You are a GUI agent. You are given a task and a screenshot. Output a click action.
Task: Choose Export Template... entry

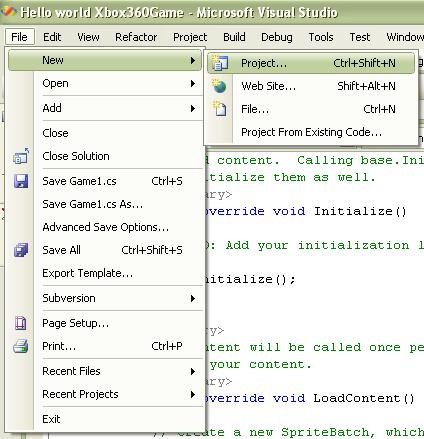(105, 273)
